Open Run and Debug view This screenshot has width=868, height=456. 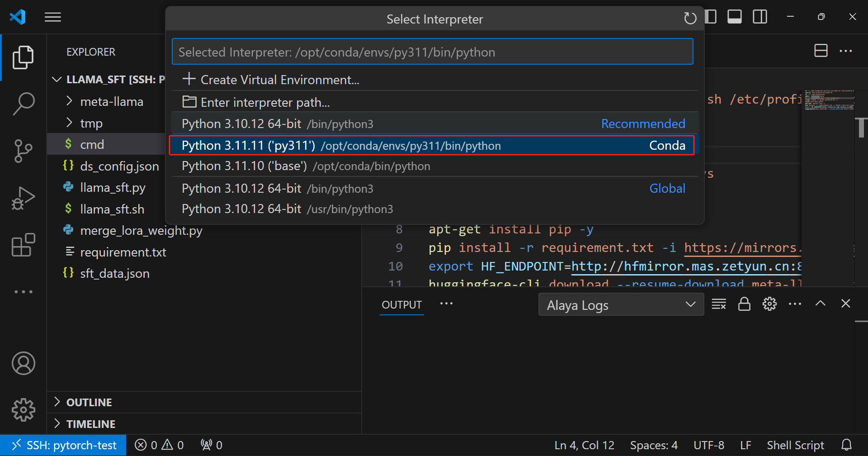[24, 198]
